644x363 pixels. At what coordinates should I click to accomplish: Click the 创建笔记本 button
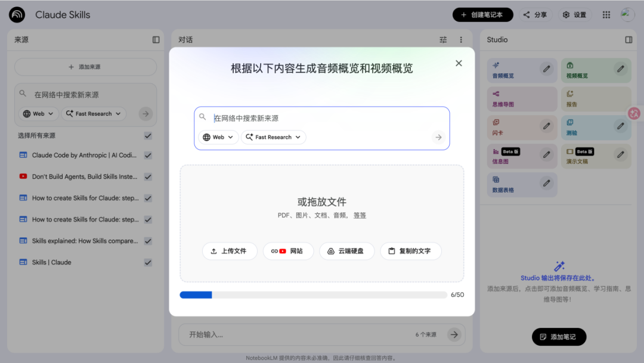click(482, 15)
